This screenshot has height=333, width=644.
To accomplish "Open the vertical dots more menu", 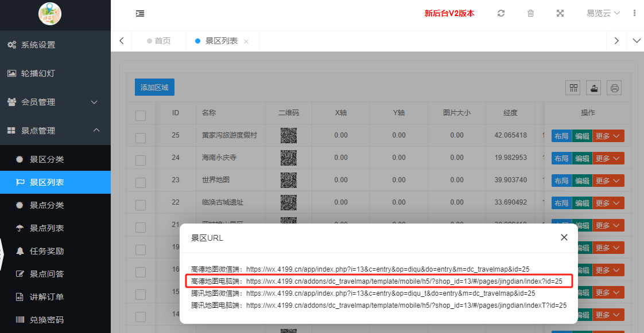I will click(635, 13).
